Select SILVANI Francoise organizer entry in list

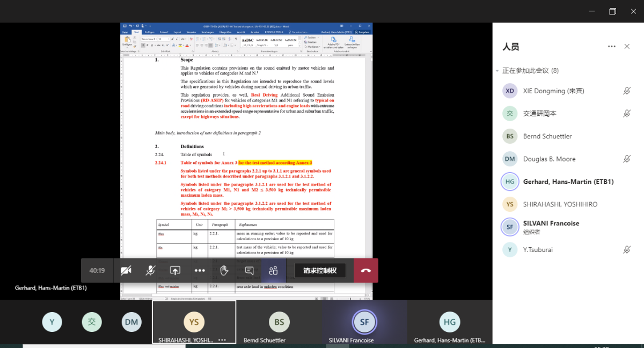(551, 227)
